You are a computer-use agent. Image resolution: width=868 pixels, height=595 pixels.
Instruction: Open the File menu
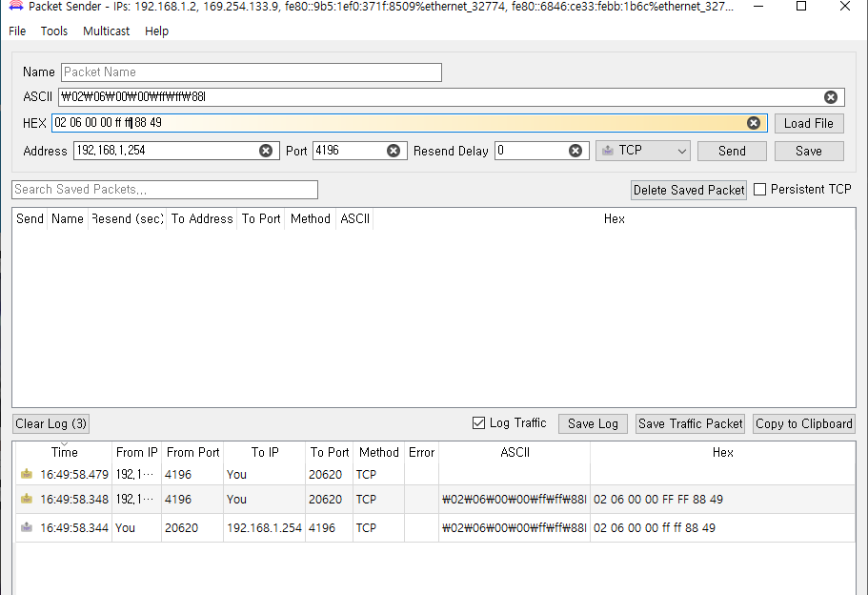click(x=17, y=31)
